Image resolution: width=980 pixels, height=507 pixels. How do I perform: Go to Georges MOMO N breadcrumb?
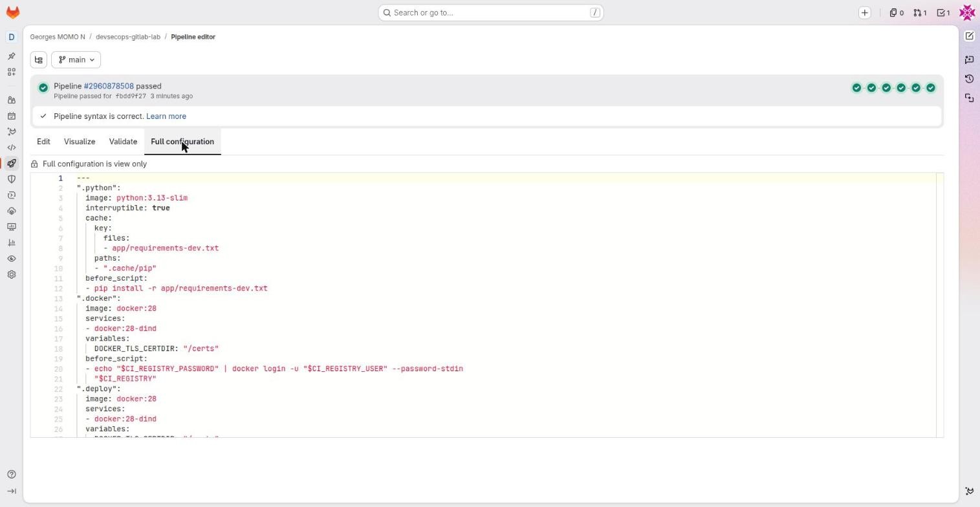tap(58, 37)
